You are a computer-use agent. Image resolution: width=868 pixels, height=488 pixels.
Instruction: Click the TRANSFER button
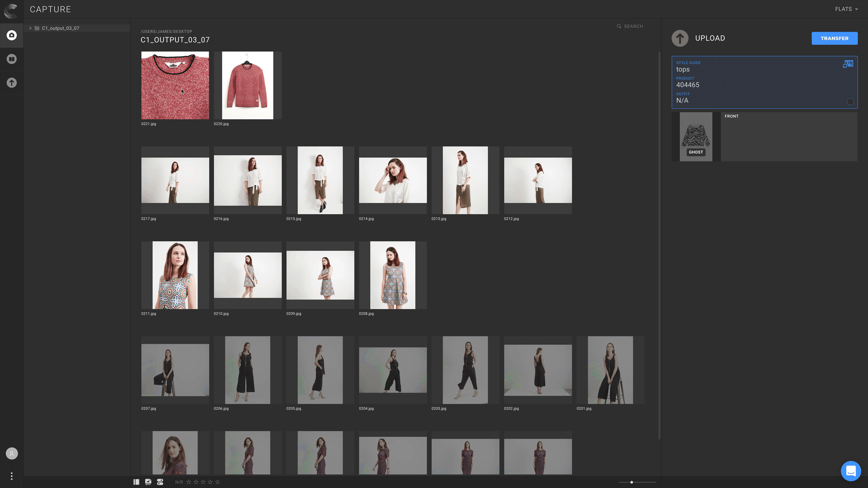834,38
